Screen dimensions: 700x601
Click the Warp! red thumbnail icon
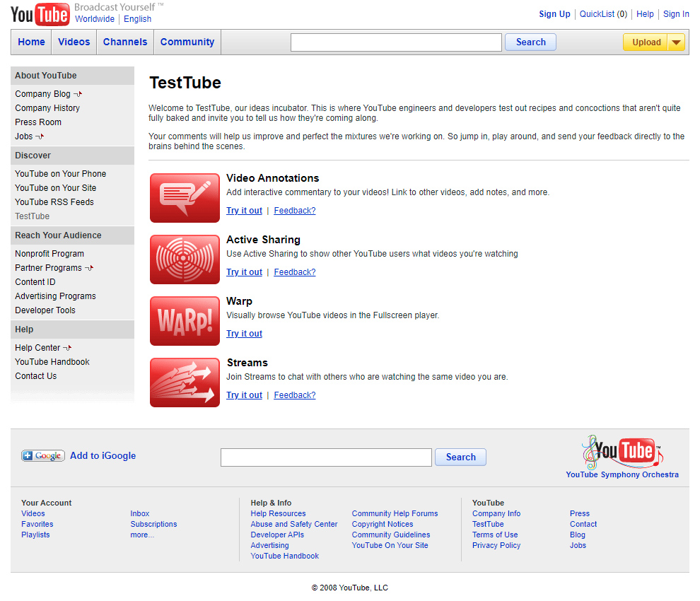coord(185,321)
